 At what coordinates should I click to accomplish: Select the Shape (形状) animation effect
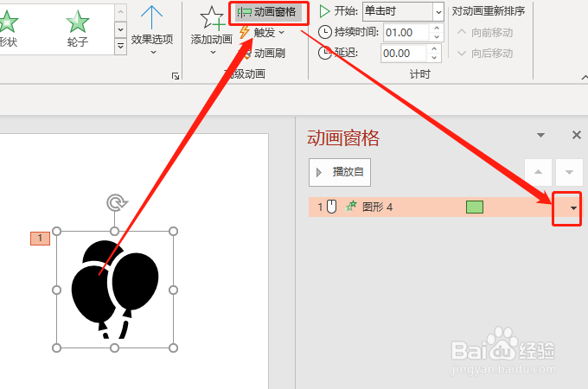[x=9, y=29]
